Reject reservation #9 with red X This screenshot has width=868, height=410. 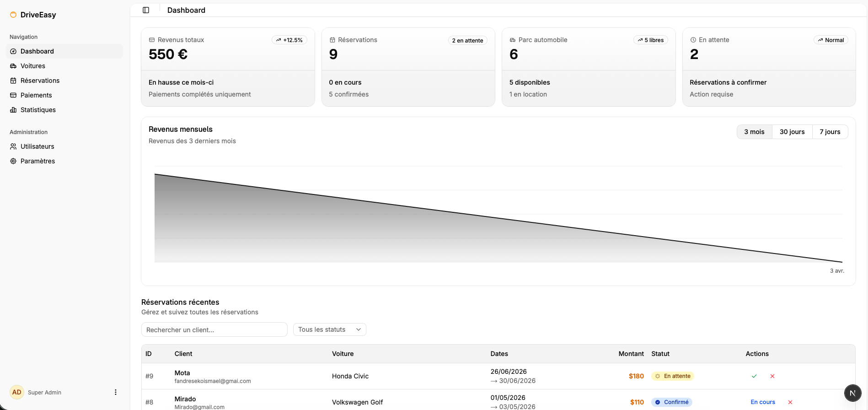(772, 376)
